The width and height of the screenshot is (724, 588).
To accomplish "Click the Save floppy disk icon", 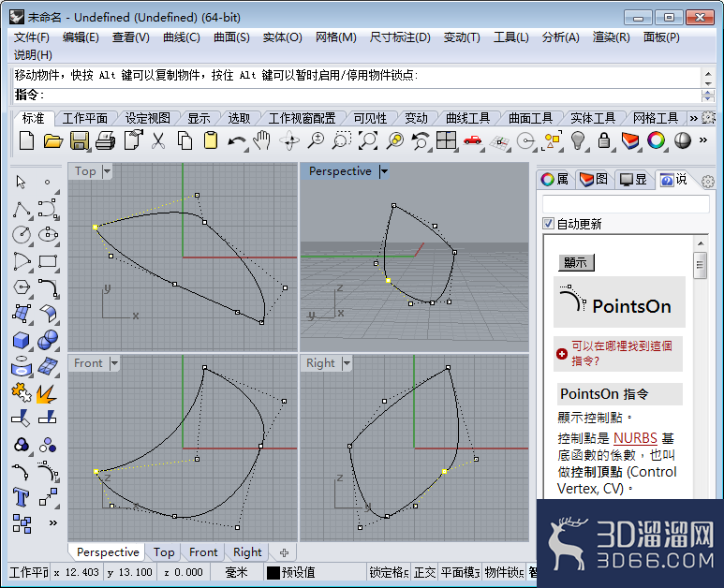I will pos(79,140).
